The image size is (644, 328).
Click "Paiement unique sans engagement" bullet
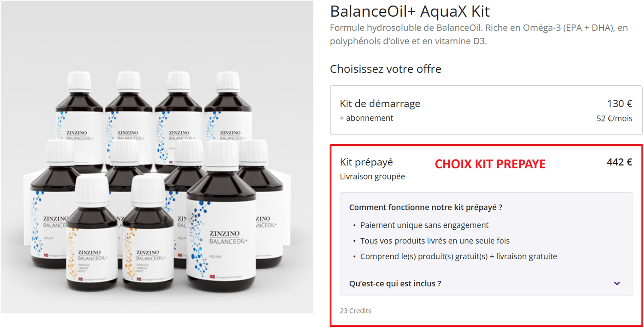point(424,225)
